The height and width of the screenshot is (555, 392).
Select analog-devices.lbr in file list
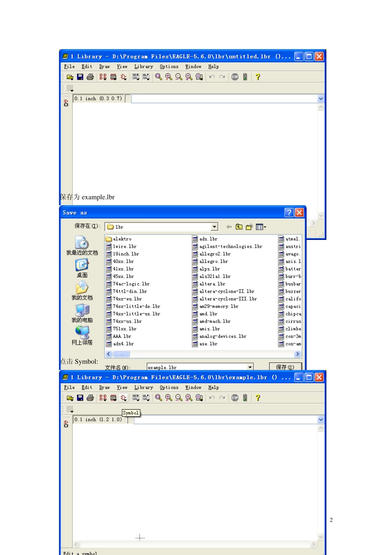pos(220,336)
